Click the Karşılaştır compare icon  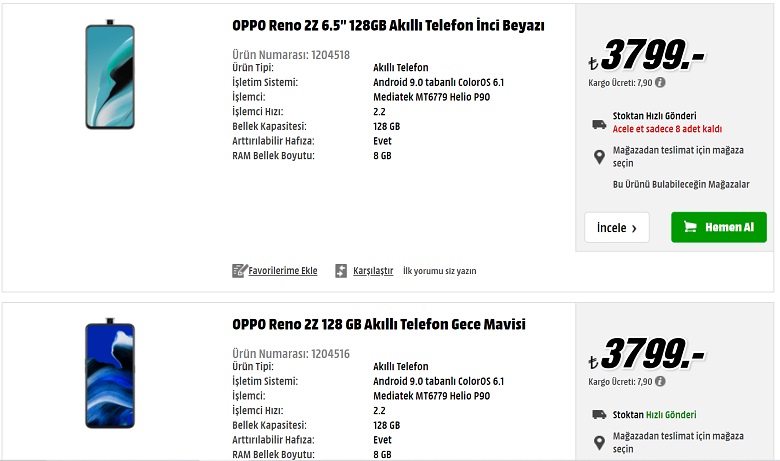[341, 271]
